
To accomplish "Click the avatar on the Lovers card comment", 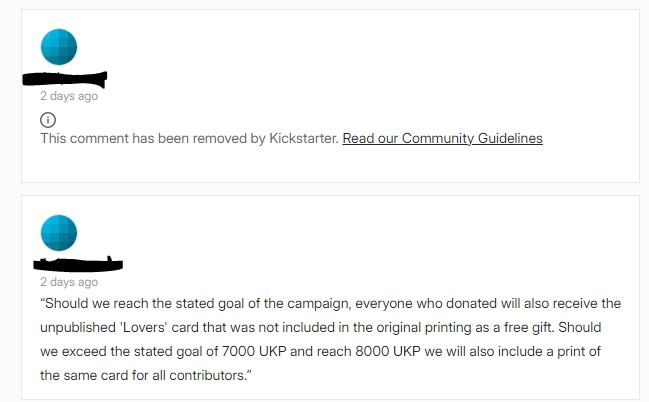I will (59, 232).
